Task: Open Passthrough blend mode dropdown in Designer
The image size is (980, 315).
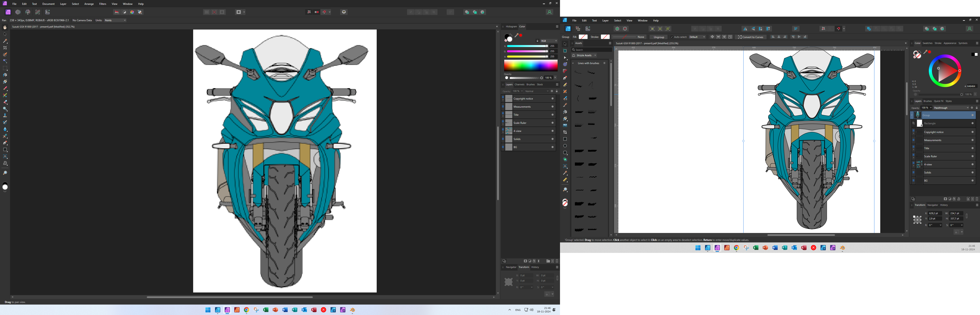Action: [x=951, y=108]
